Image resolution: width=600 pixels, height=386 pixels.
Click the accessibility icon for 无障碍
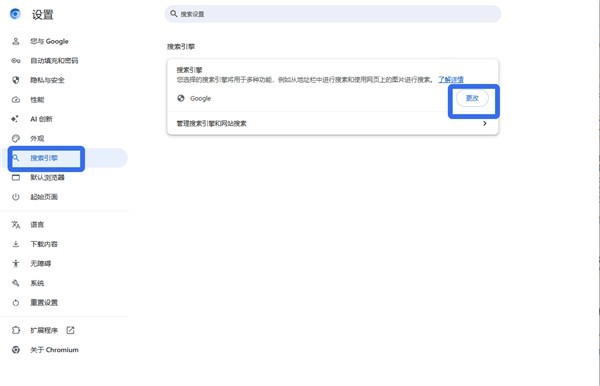(16, 263)
